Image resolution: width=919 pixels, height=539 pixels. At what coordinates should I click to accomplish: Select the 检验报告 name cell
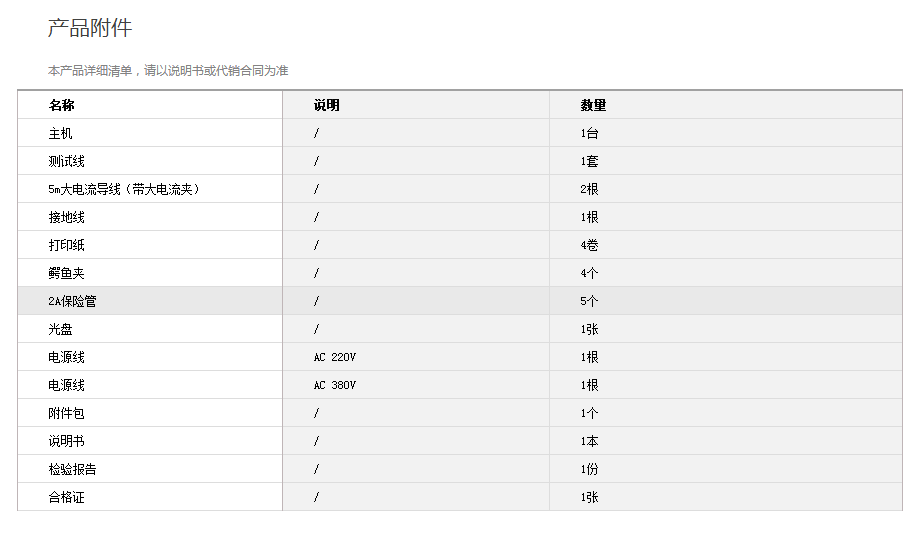tap(72, 469)
